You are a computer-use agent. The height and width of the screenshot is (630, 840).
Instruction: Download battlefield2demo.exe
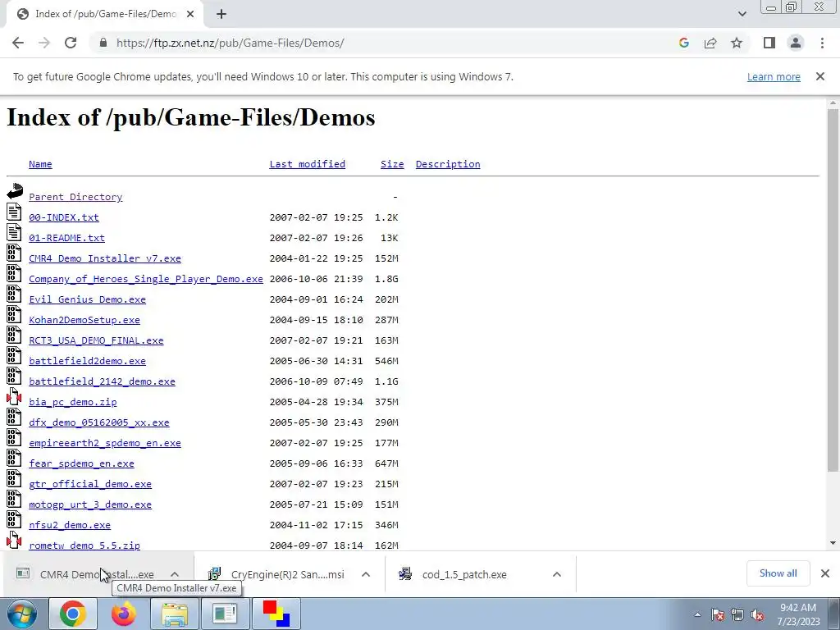tap(87, 361)
